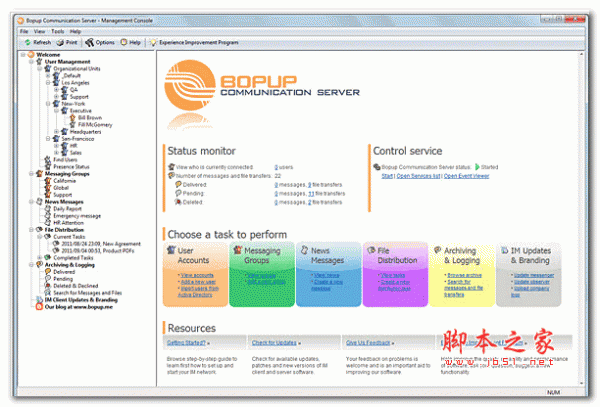Click the Completed Tasks icon

click(48, 257)
